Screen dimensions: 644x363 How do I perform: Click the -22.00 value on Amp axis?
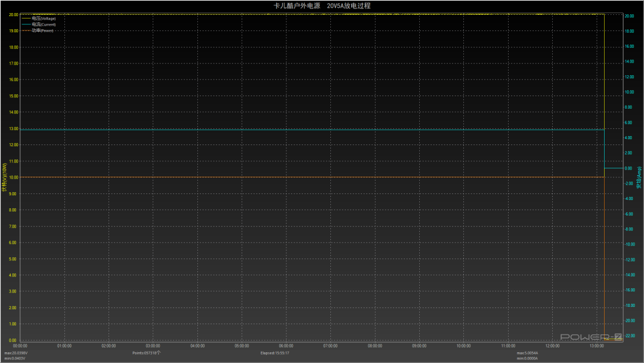tap(630, 336)
